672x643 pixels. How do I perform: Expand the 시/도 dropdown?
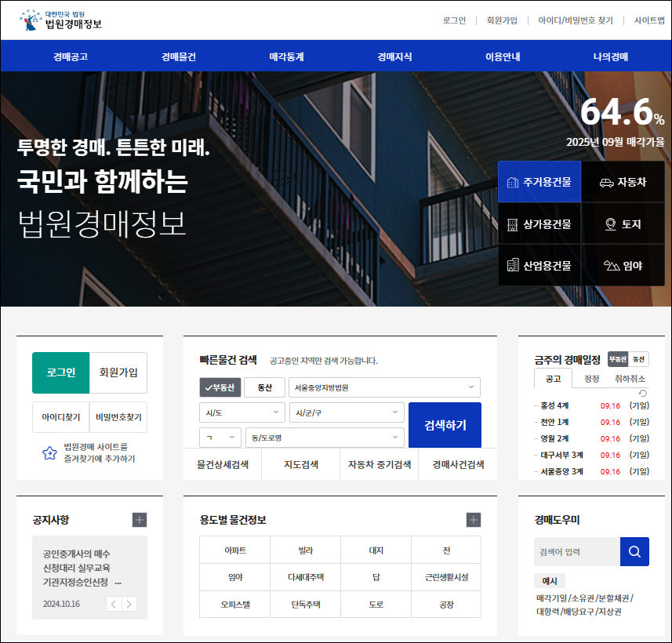242,412
